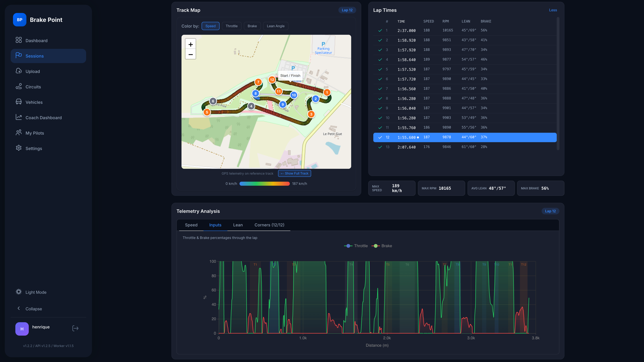Zoom in on the track map
This screenshot has height=362, width=644.
click(191, 44)
